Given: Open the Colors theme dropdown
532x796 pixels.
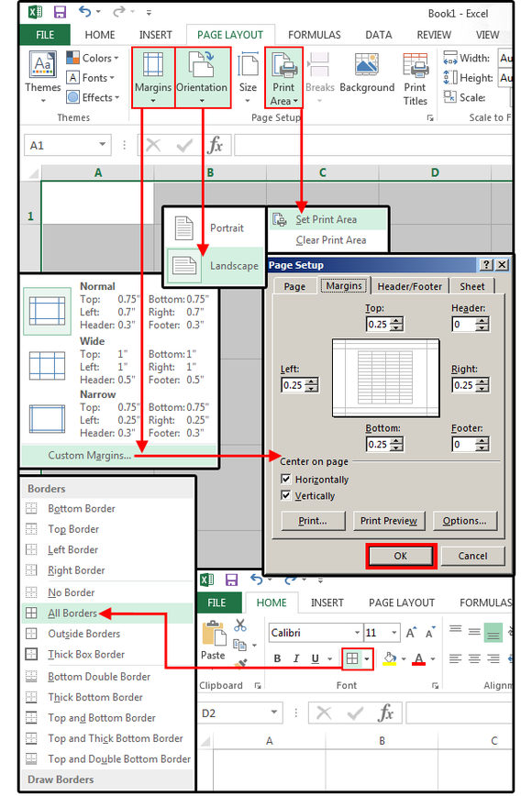Looking at the screenshot, I should pos(93,58).
